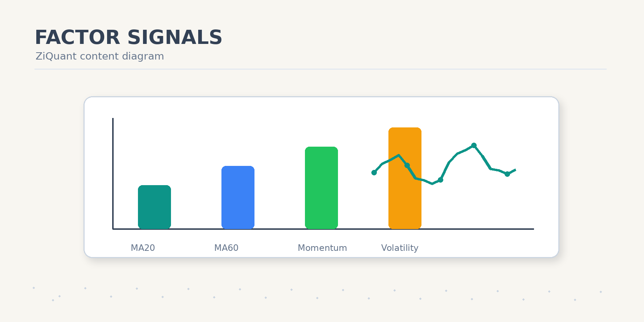Viewport: 644px width, 322px height.
Task: Click the divider line under the subtitle
Action: [321, 69]
